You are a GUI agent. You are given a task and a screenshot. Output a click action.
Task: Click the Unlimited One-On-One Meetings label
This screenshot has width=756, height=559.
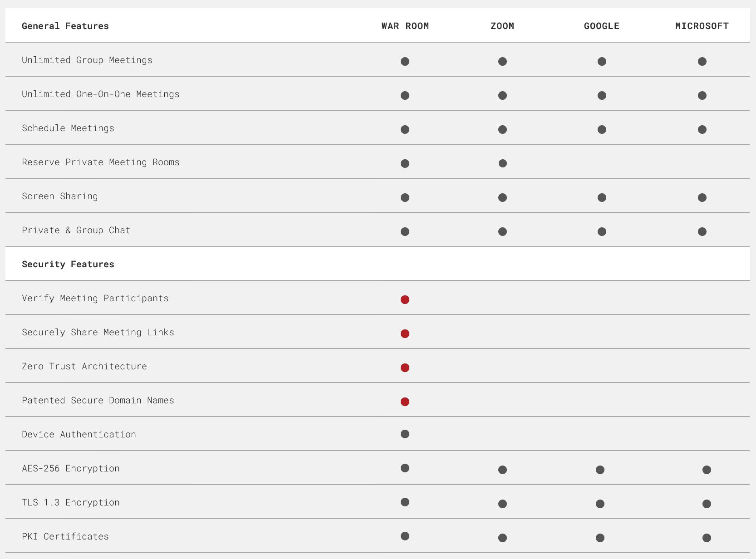click(x=101, y=94)
